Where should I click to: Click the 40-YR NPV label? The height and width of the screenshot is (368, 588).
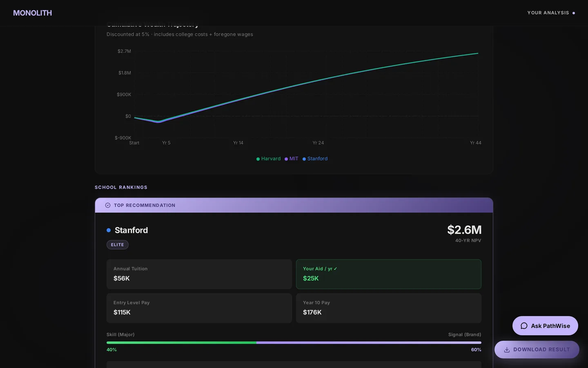(468, 240)
